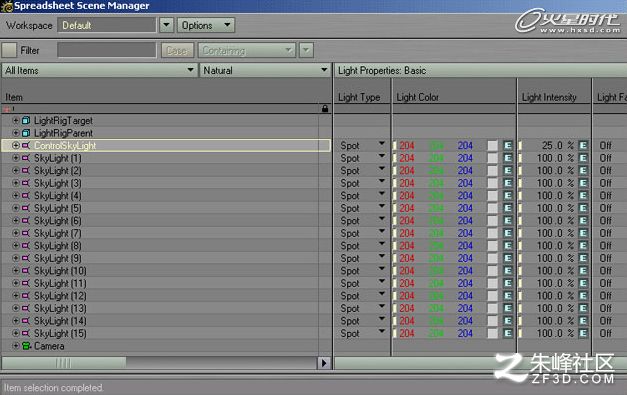The width and height of the screenshot is (627, 395).
Task: Expand the ControlSkyLight tree item
Action: pyautogui.click(x=16, y=146)
